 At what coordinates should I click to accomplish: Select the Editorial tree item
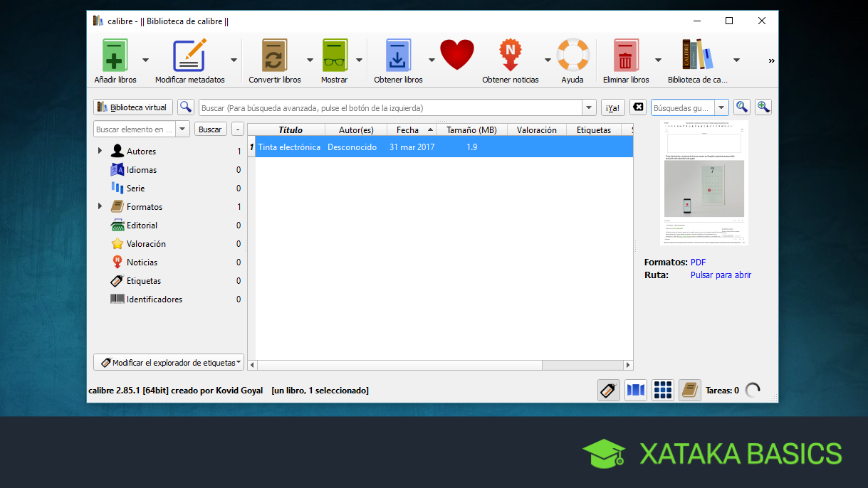[x=142, y=225]
